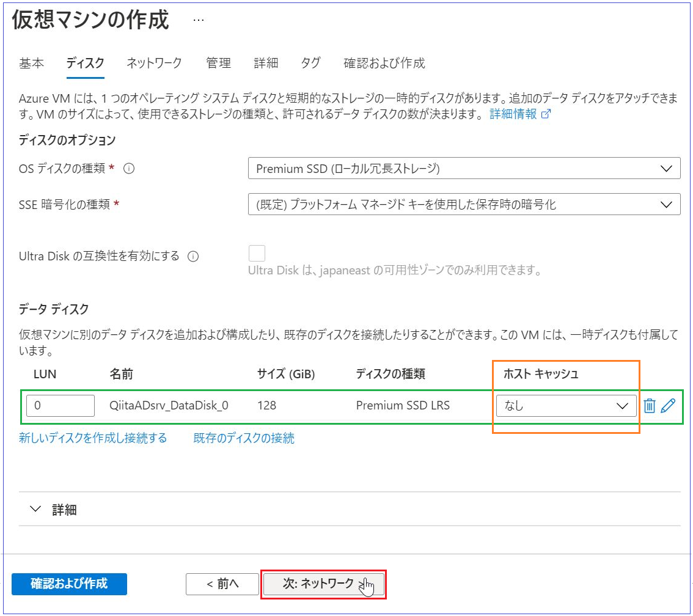Click the LUN column header
Screen dimensions: 693x616
tap(45, 374)
